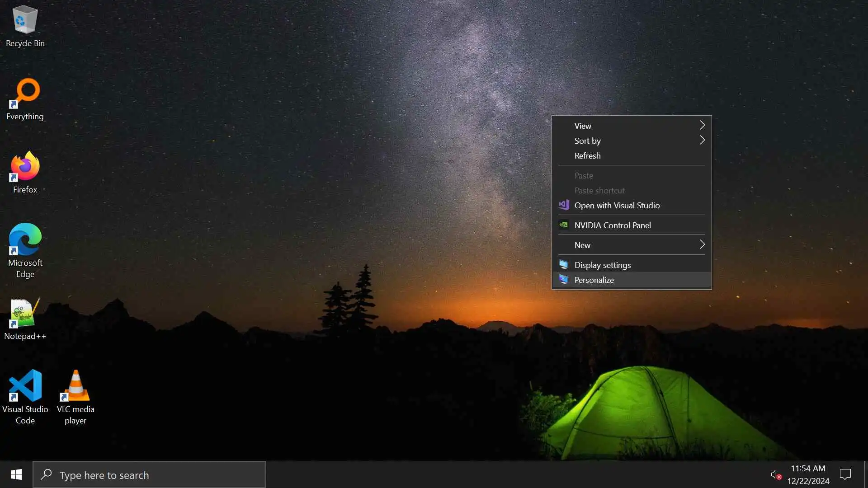This screenshot has height=488, width=868.
Task: Click the taskbar clock and date
Action: [808, 475]
